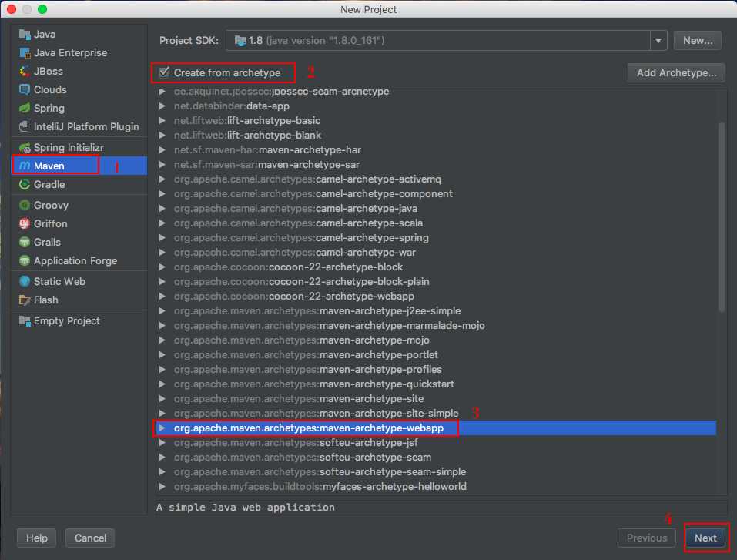Choose the Groovy project type icon
Screen dimensions: 737x560
pyautogui.click(x=25, y=206)
